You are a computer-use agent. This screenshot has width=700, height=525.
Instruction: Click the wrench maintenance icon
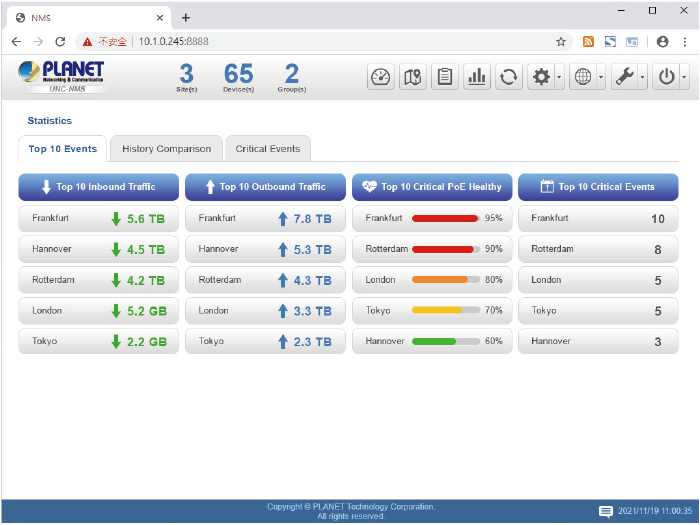pos(625,77)
